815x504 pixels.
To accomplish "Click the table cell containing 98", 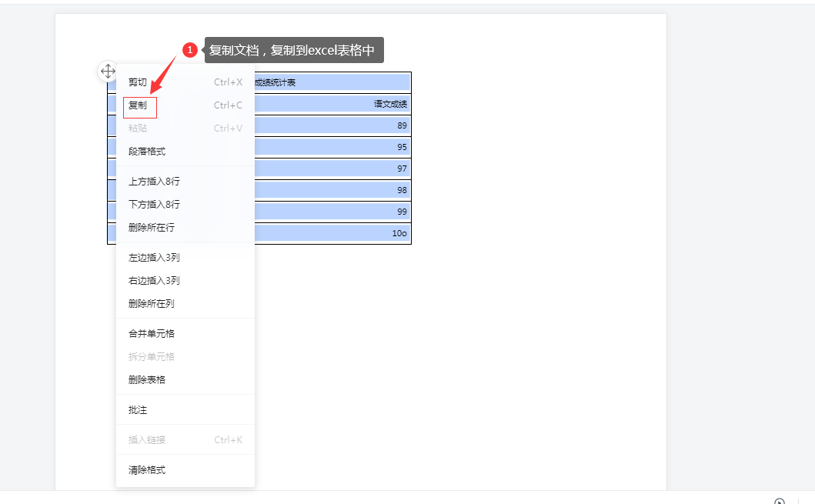I will pos(332,190).
